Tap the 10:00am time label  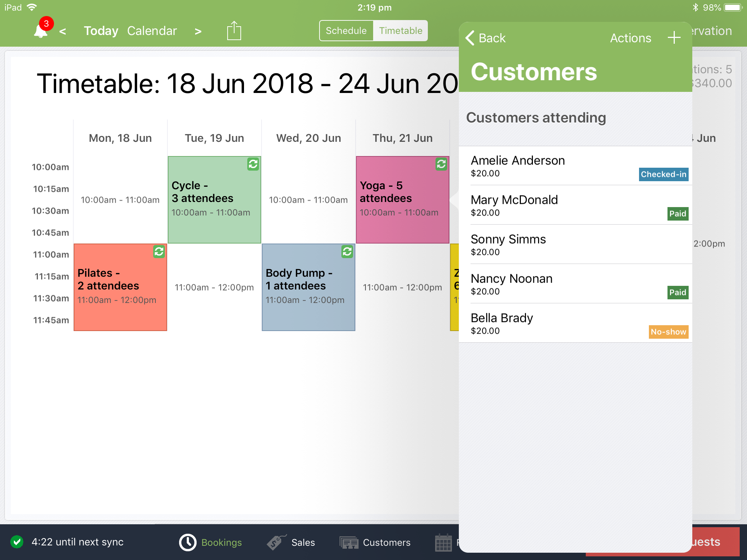pyautogui.click(x=50, y=167)
